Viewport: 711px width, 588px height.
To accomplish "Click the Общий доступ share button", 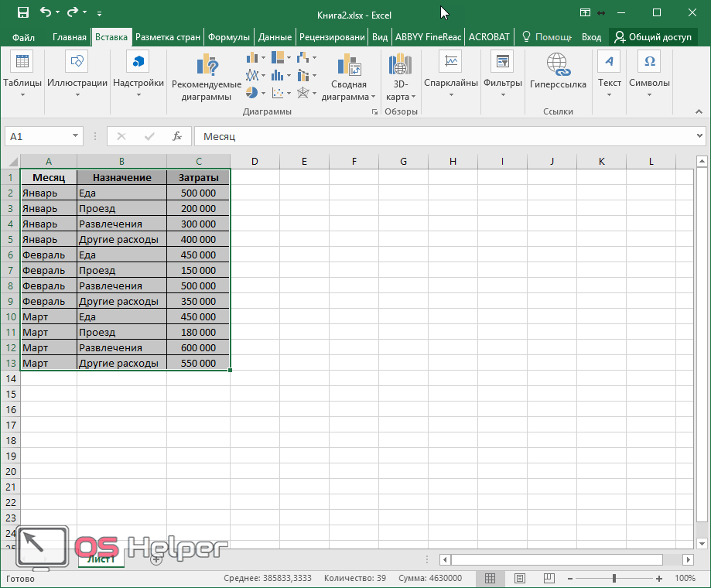I will pos(654,37).
